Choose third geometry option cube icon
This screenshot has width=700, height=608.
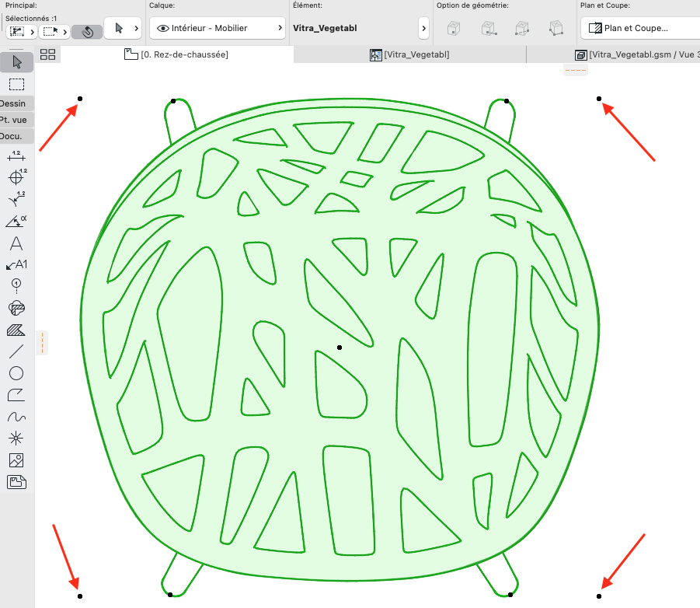522,28
